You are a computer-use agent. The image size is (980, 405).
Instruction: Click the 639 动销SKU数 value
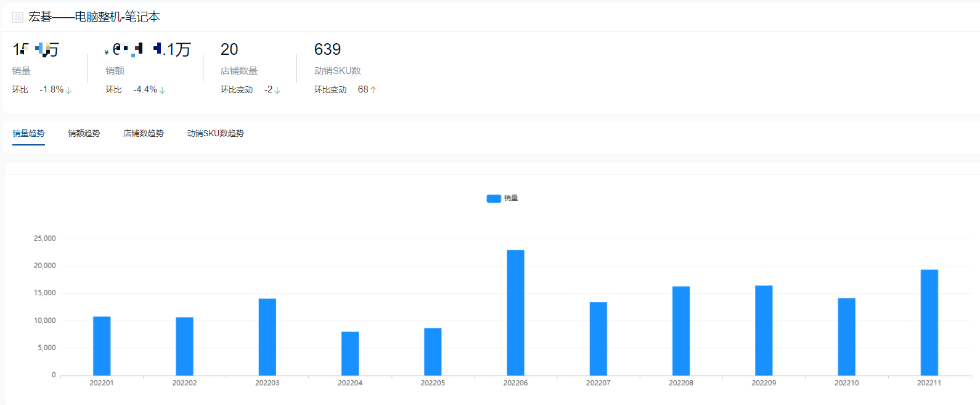[x=327, y=49]
